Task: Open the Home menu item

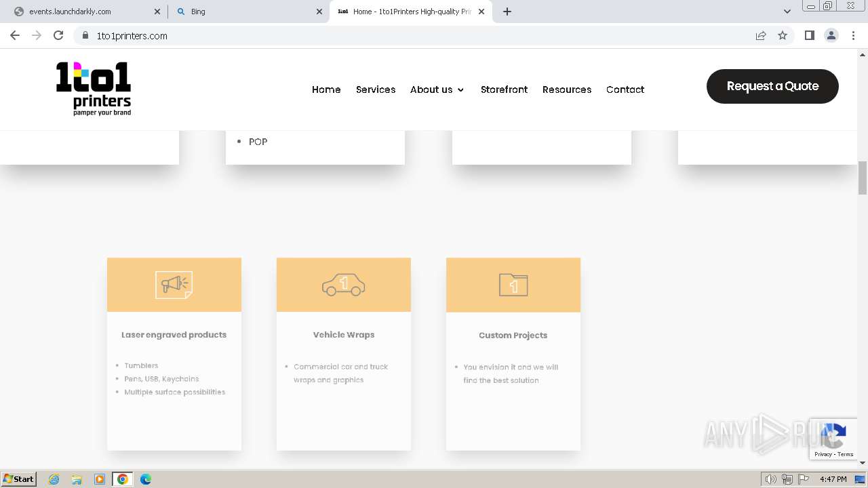Action: pyautogui.click(x=326, y=89)
